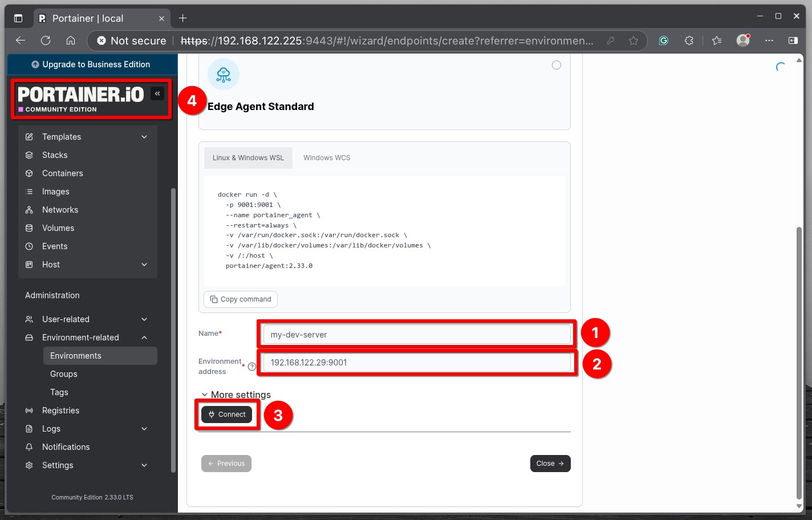Click the Stacks layers icon
Image resolution: width=812 pixels, height=520 pixels.
pyautogui.click(x=29, y=155)
